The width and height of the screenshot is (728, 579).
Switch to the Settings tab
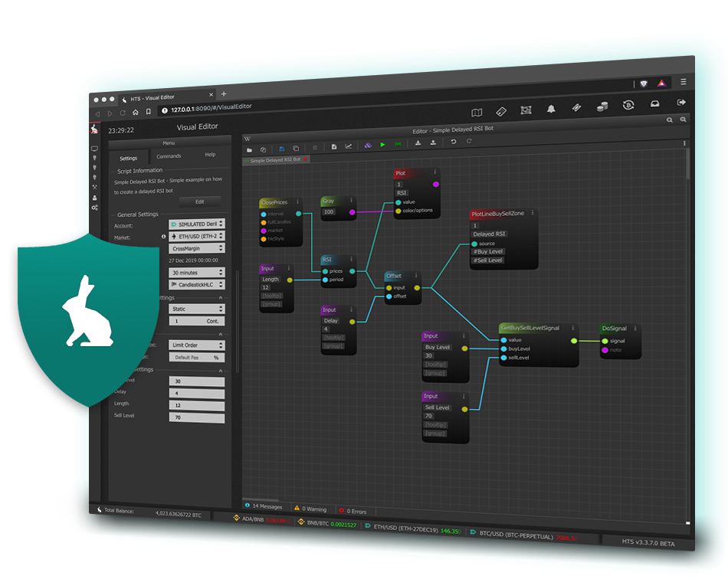(129, 159)
